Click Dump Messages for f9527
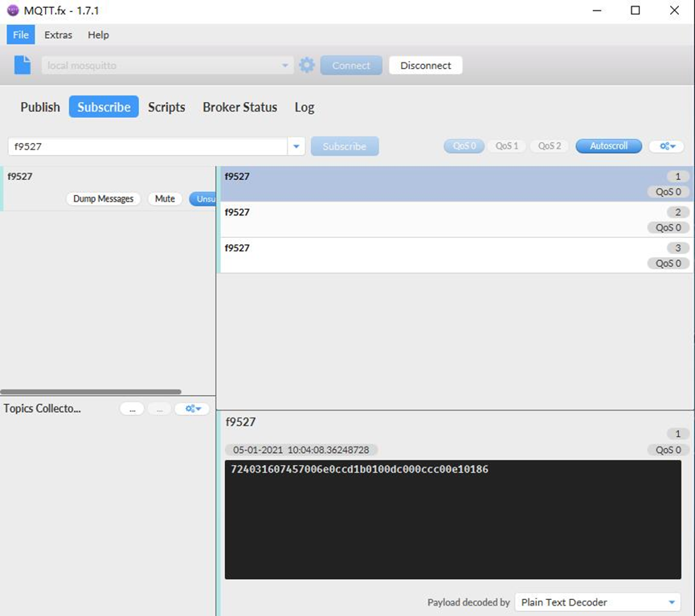 point(104,198)
